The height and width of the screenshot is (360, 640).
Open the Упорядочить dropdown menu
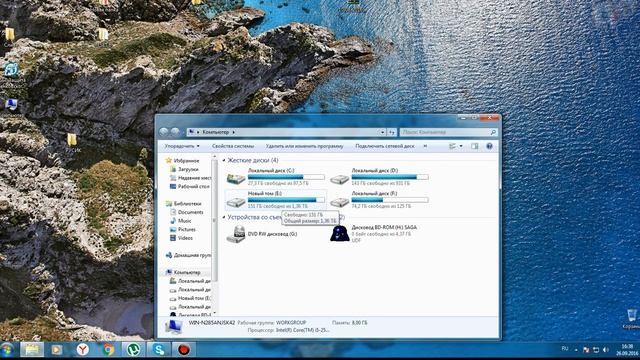(x=182, y=146)
